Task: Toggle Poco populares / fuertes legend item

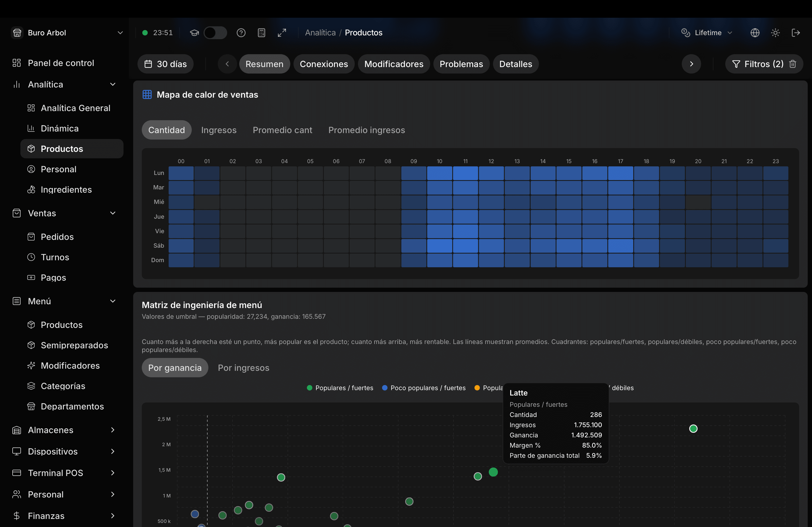Action: click(424, 388)
